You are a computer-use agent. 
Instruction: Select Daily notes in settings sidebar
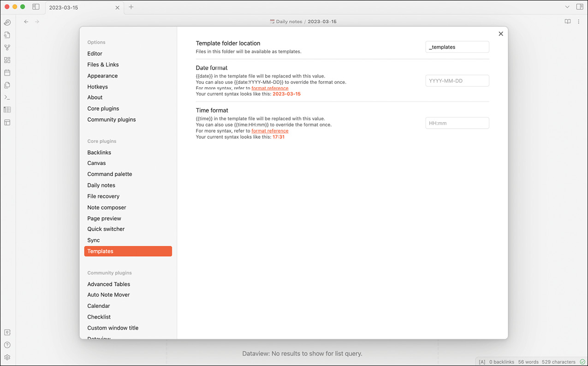[101, 185]
